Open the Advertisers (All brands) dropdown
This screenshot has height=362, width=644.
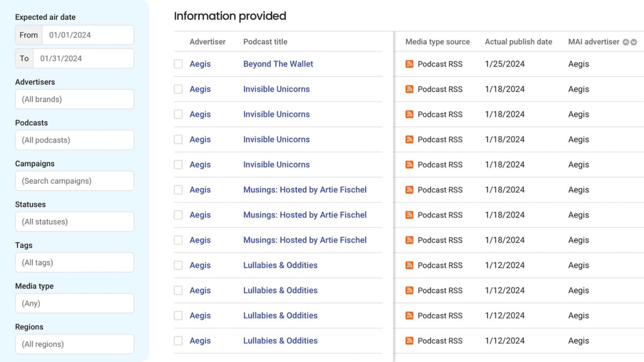pos(74,99)
